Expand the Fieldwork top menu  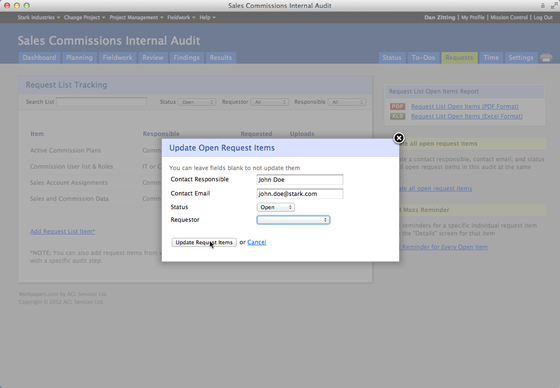(x=181, y=18)
